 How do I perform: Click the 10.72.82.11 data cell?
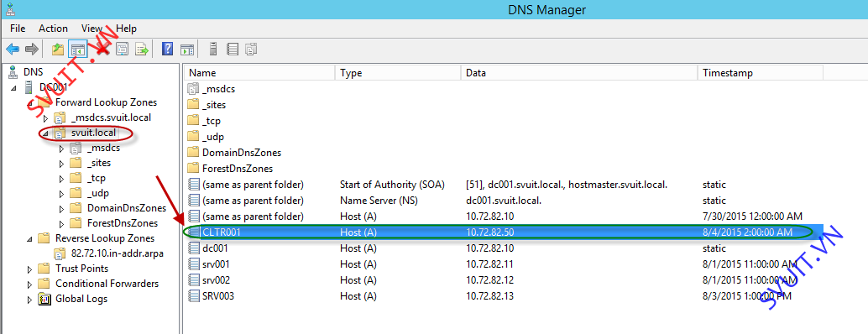tap(490, 264)
